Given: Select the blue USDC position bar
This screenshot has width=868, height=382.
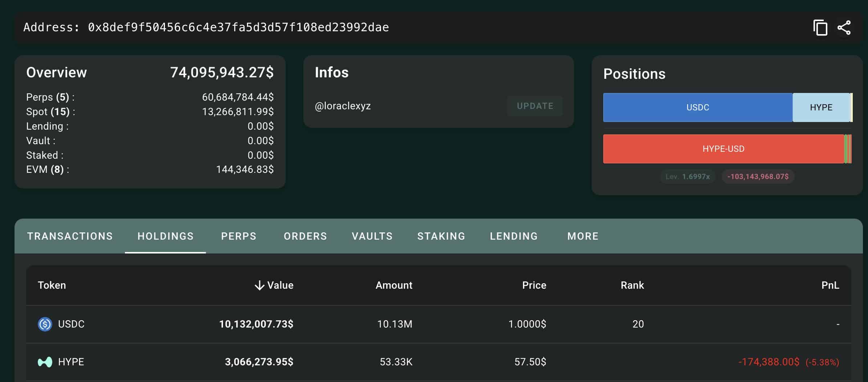Looking at the screenshot, I should click(698, 107).
